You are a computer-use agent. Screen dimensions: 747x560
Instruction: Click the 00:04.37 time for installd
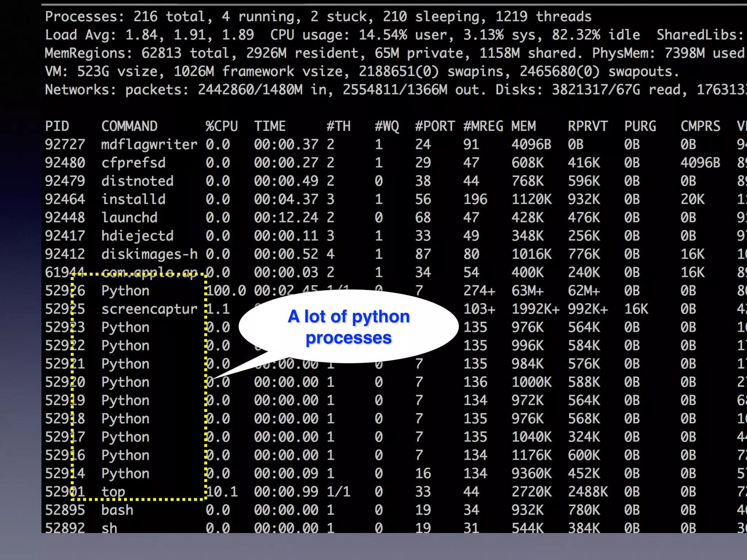tap(286, 199)
